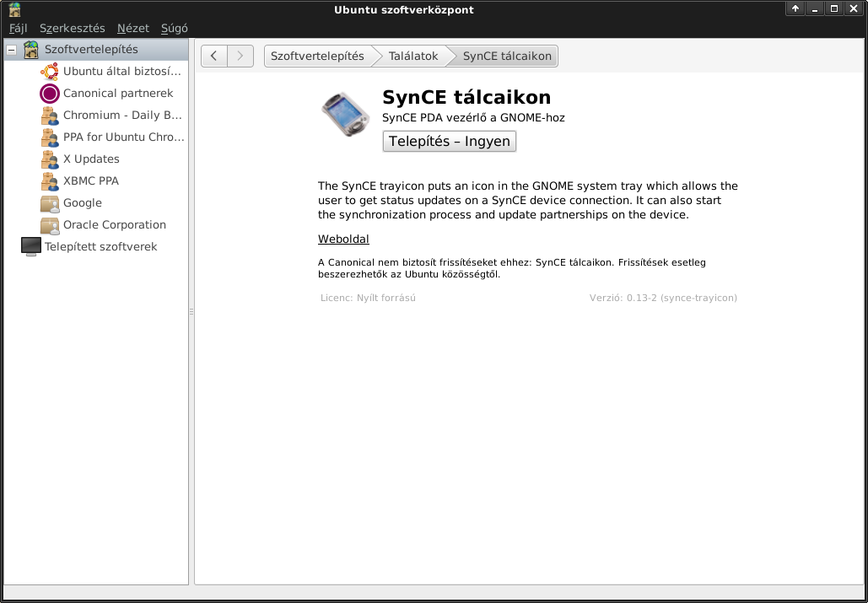Select Chromium - Daily B... source

96,116
